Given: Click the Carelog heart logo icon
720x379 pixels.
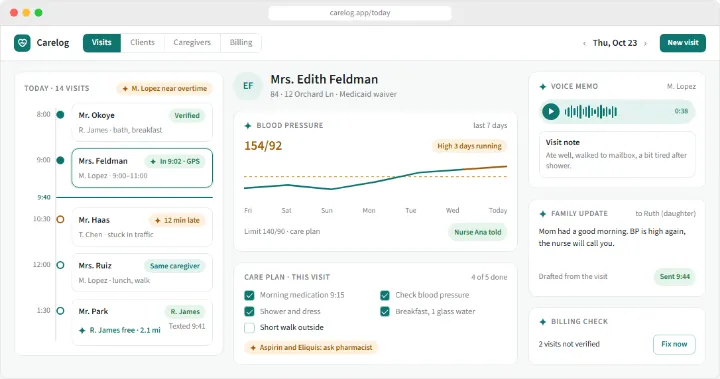Looking at the screenshot, I should (x=22, y=43).
